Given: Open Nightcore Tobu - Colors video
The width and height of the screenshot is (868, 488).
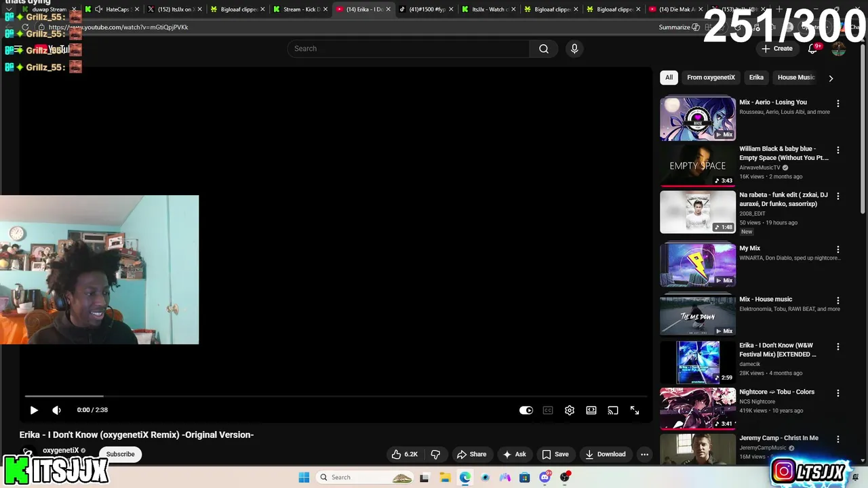Looking at the screenshot, I should 698,408.
